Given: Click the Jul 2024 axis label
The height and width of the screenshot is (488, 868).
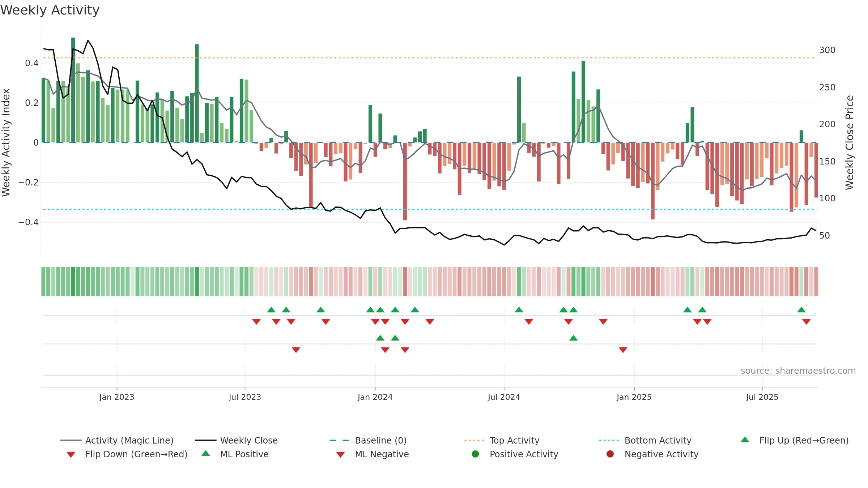Looking at the screenshot, I should 504,397.
